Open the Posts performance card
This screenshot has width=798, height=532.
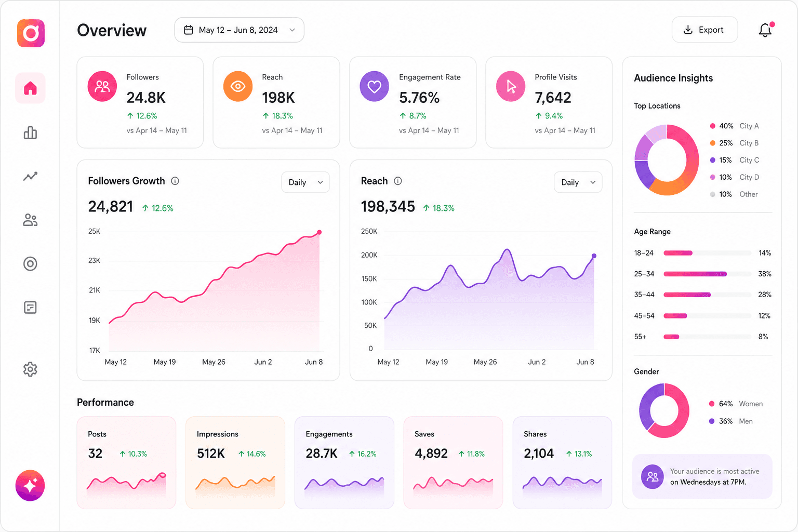point(126,462)
